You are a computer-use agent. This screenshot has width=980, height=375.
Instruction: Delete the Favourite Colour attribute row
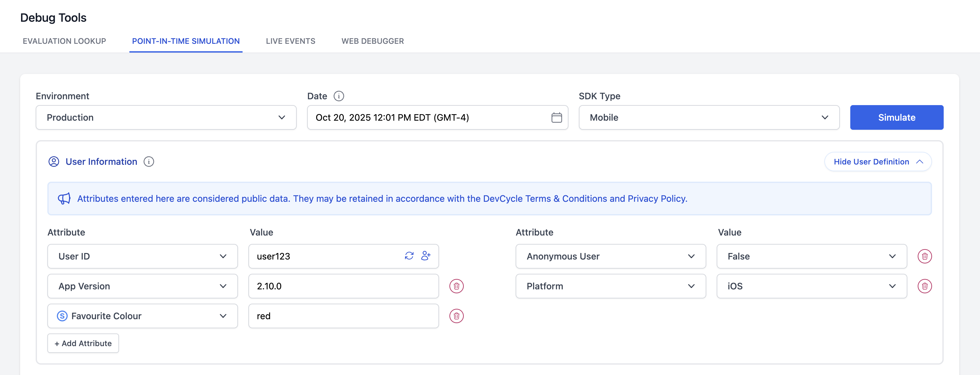456,316
